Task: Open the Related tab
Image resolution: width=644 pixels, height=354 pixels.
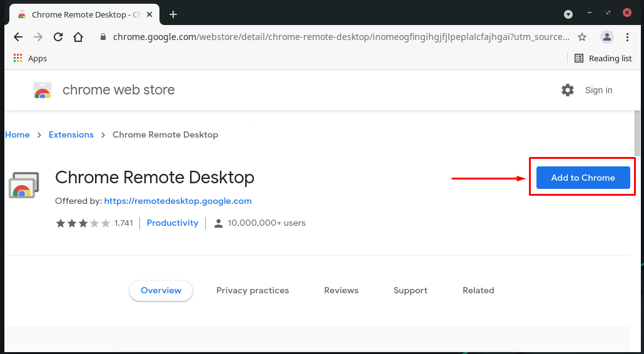Action: click(478, 290)
